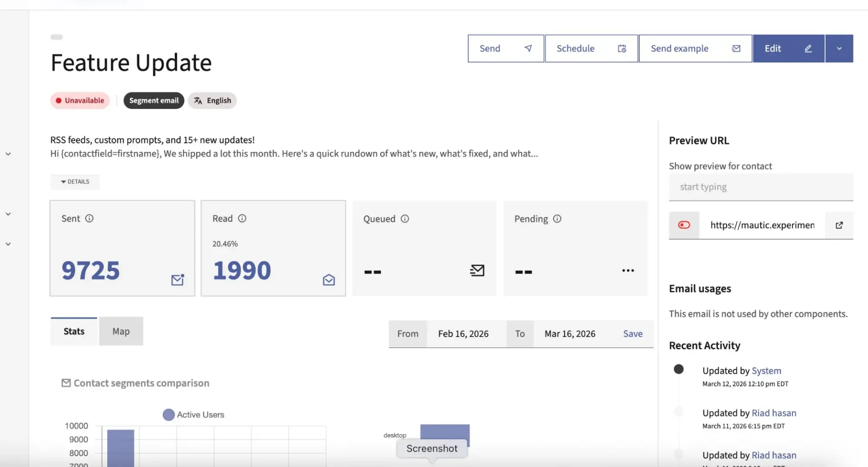Switch to the Map tab
868x467 pixels.
click(120, 331)
